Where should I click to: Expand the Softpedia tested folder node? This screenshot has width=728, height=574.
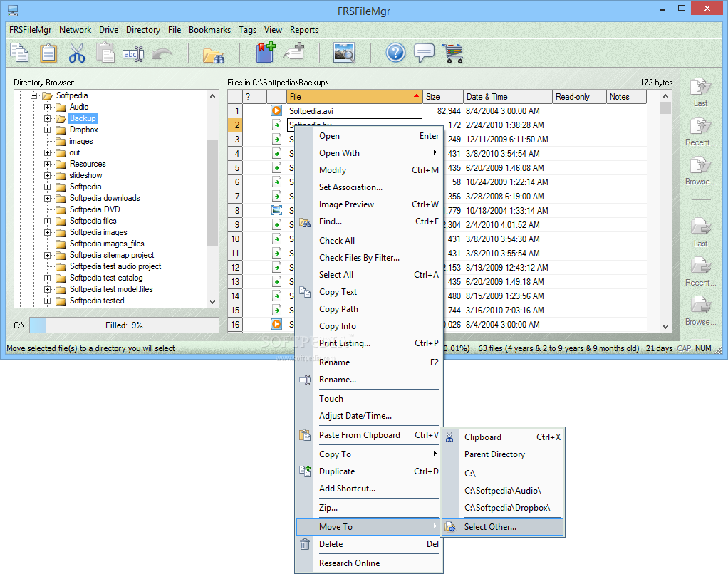pos(47,301)
